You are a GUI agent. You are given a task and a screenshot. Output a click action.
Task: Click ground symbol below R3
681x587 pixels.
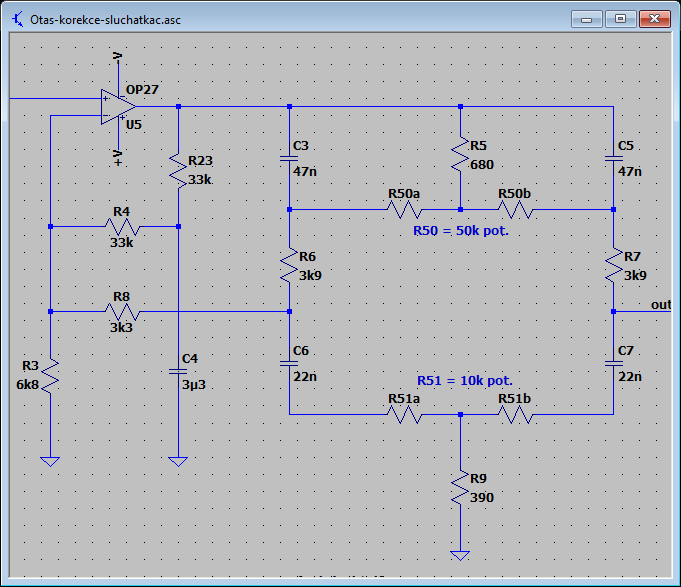(50, 462)
